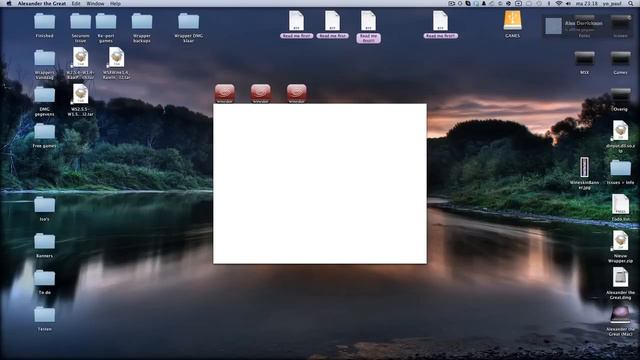Open the Securom Issue folder

click(x=80, y=22)
